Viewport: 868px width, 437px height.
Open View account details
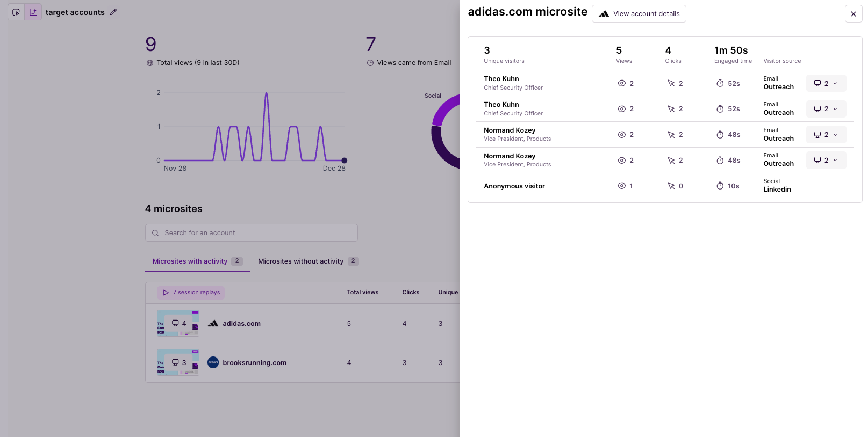639,14
